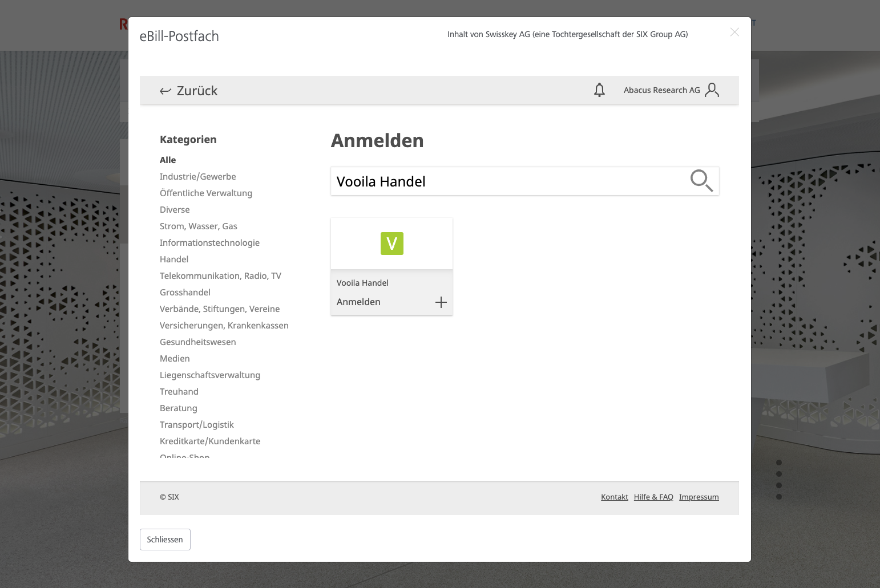
Task: Open notifications via the bell icon
Action: [x=599, y=90]
